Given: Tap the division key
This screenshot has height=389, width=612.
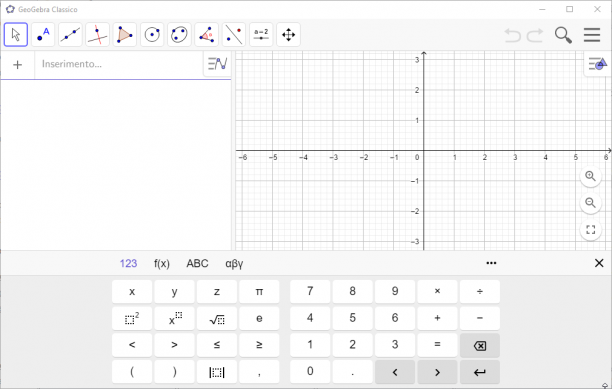Looking at the screenshot, I should (480, 291).
